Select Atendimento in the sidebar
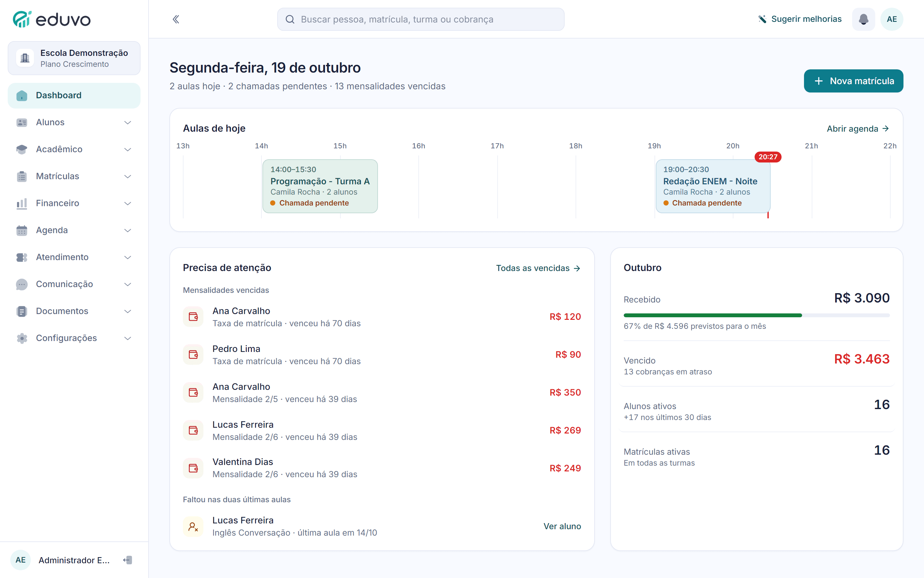Viewport: 924px width, 578px height. pos(74,257)
